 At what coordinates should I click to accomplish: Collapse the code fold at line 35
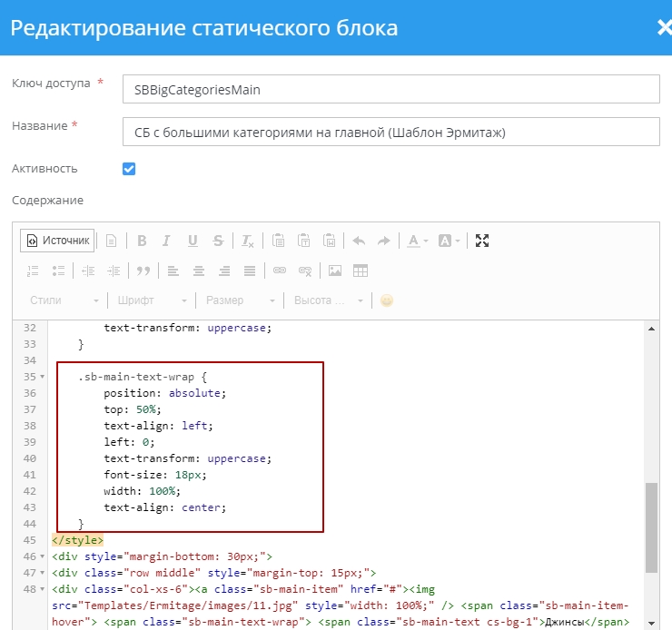(x=44, y=377)
